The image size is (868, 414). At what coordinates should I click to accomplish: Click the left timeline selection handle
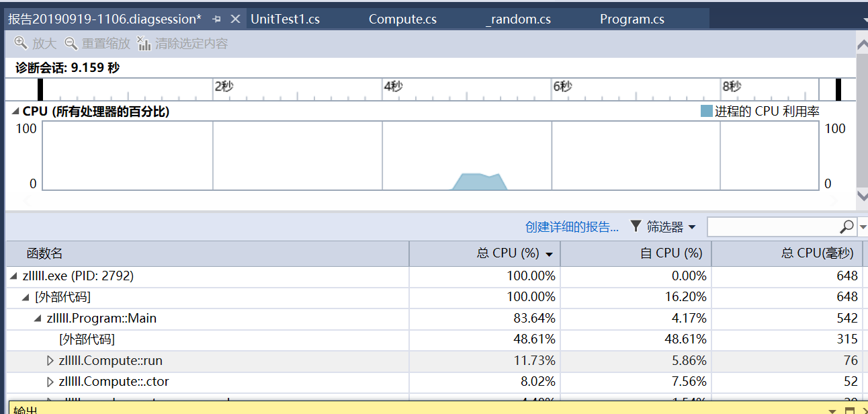point(40,89)
